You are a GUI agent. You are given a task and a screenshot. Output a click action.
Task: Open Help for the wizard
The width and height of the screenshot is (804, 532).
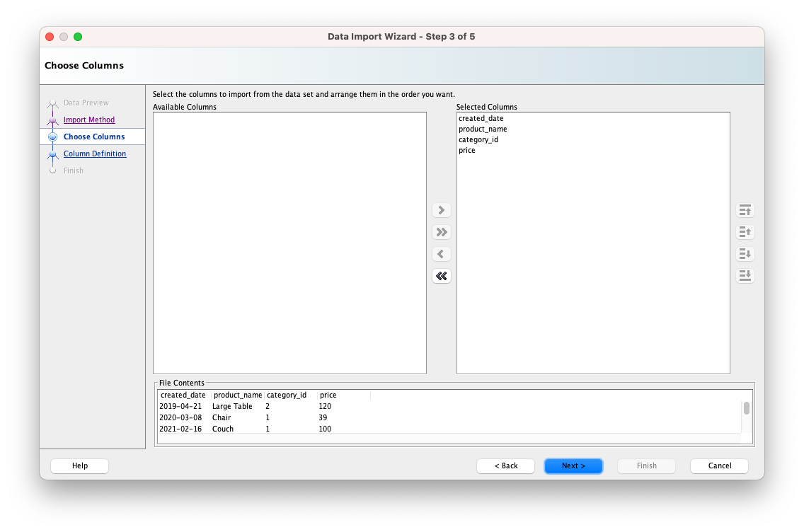pos(80,466)
